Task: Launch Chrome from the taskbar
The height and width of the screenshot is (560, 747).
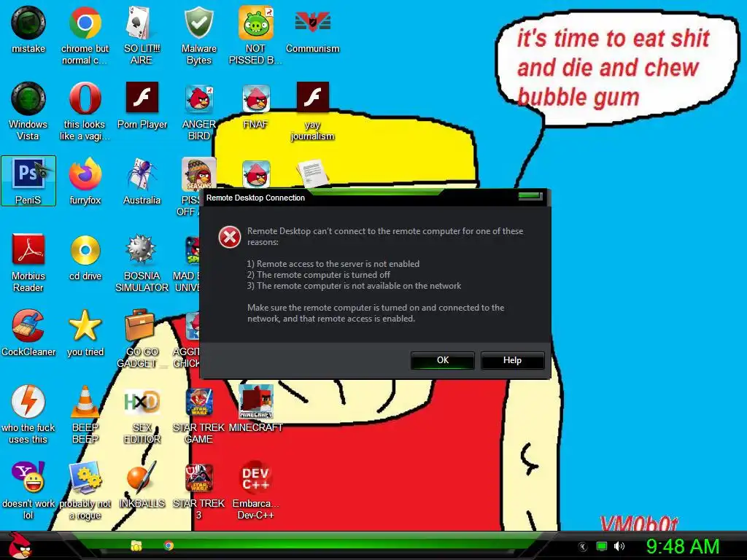Action: [169, 545]
